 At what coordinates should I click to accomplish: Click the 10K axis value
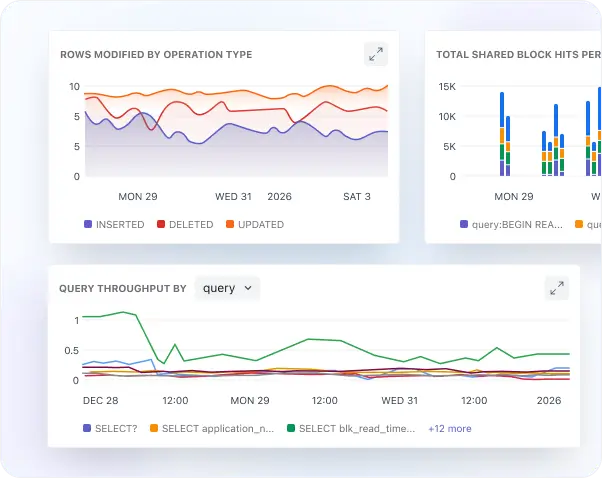click(x=447, y=116)
